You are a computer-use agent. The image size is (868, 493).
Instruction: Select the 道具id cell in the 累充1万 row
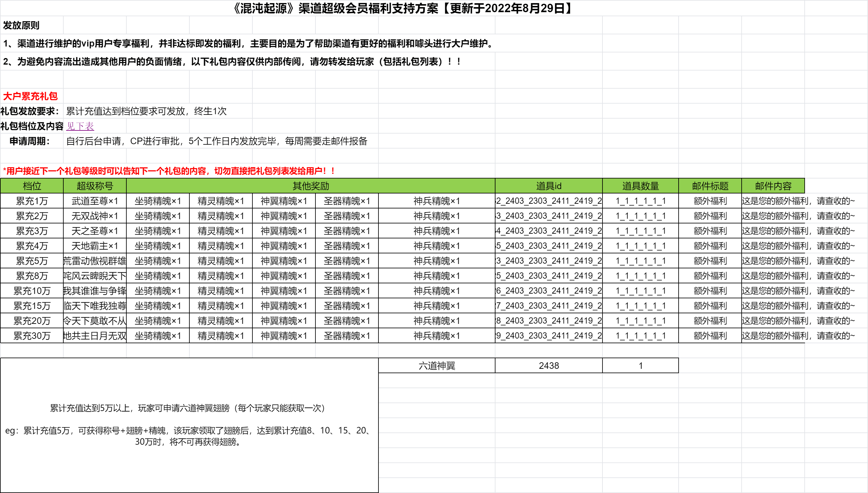click(549, 201)
